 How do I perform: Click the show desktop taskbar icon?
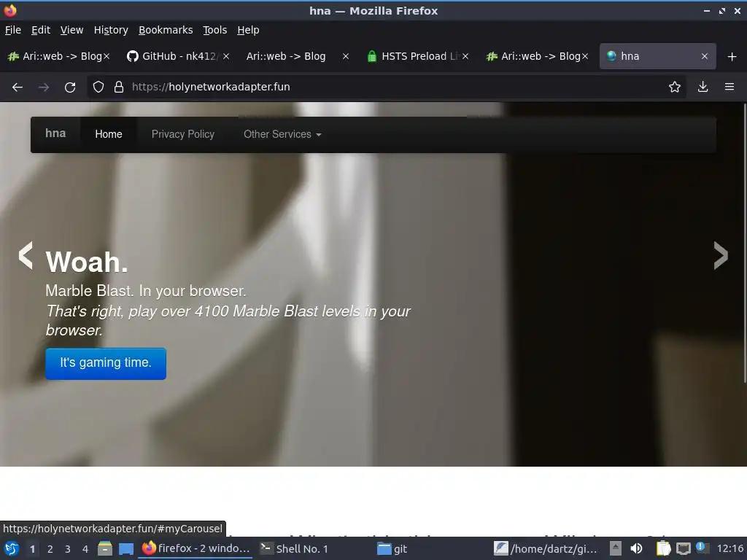(125, 548)
